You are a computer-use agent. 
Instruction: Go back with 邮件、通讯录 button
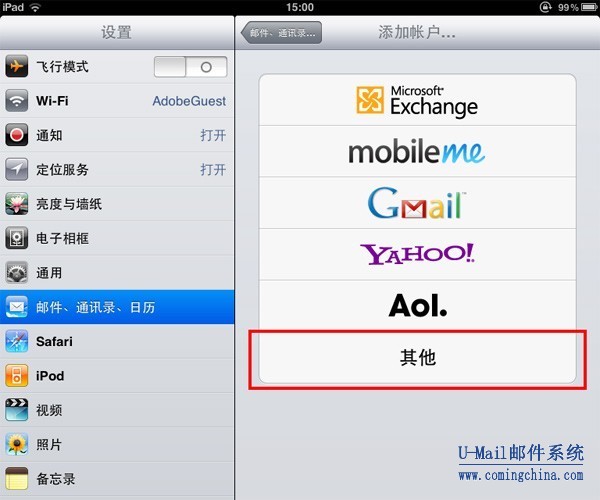pyautogui.click(x=281, y=33)
